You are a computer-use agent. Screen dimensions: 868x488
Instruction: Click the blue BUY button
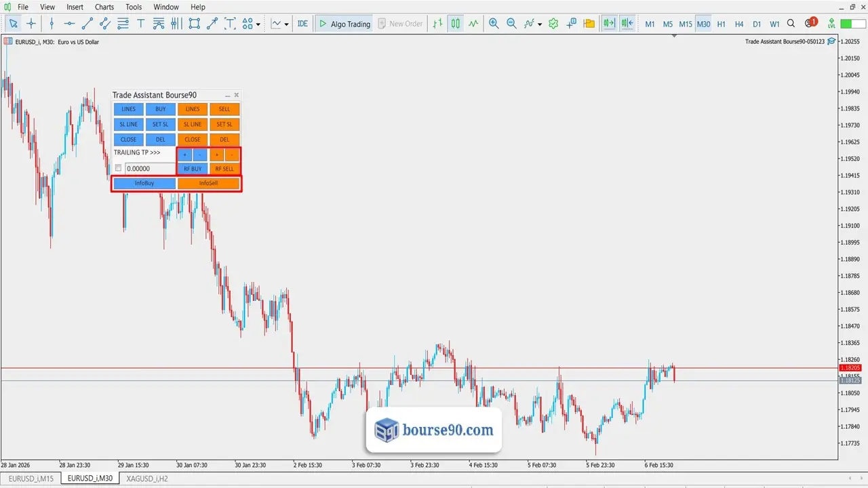tap(161, 109)
